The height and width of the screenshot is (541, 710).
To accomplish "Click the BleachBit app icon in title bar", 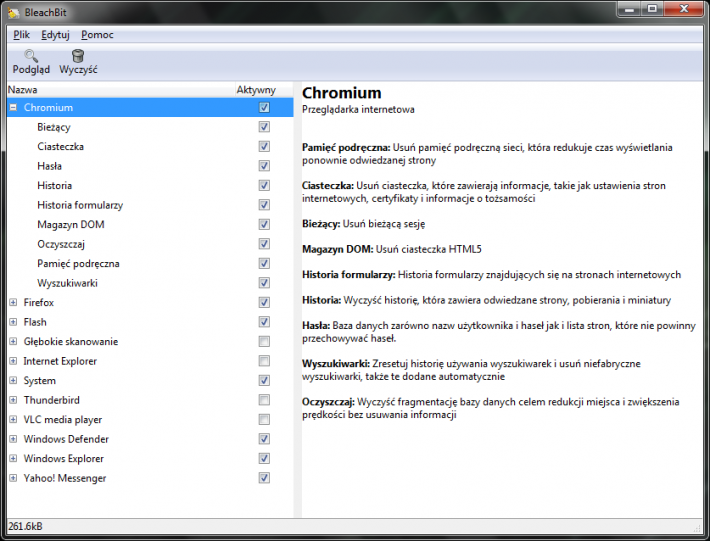I will (x=14, y=13).
